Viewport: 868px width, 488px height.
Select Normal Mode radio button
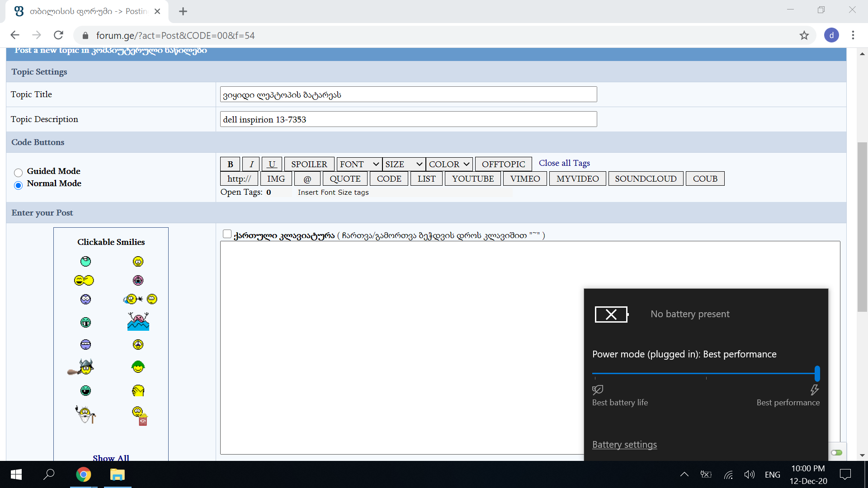pos(18,185)
